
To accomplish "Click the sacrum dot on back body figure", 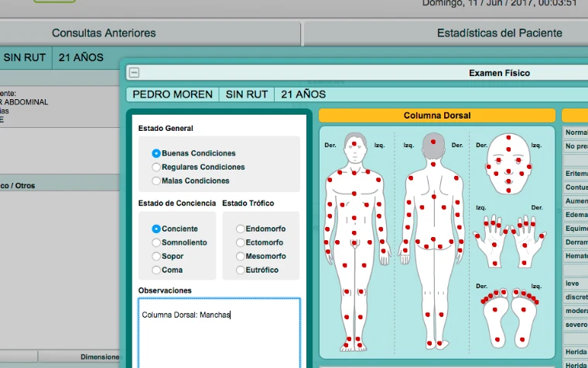I will click(x=433, y=239).
